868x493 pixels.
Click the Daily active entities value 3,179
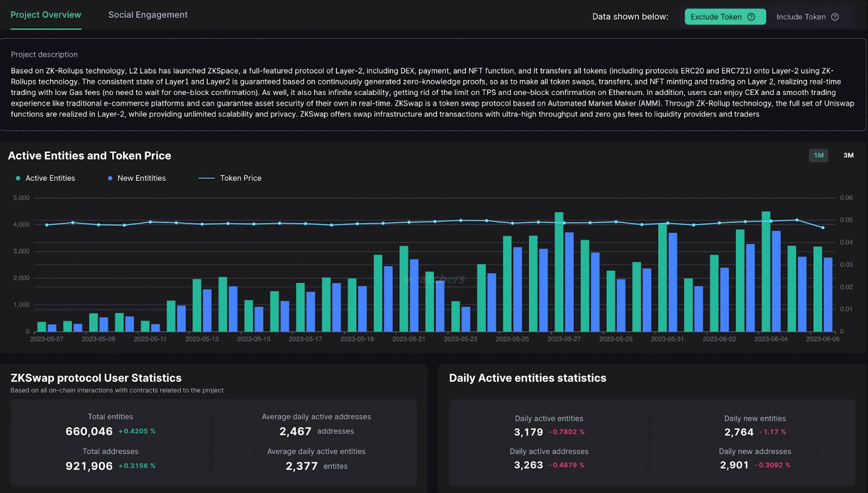(528, 432)
